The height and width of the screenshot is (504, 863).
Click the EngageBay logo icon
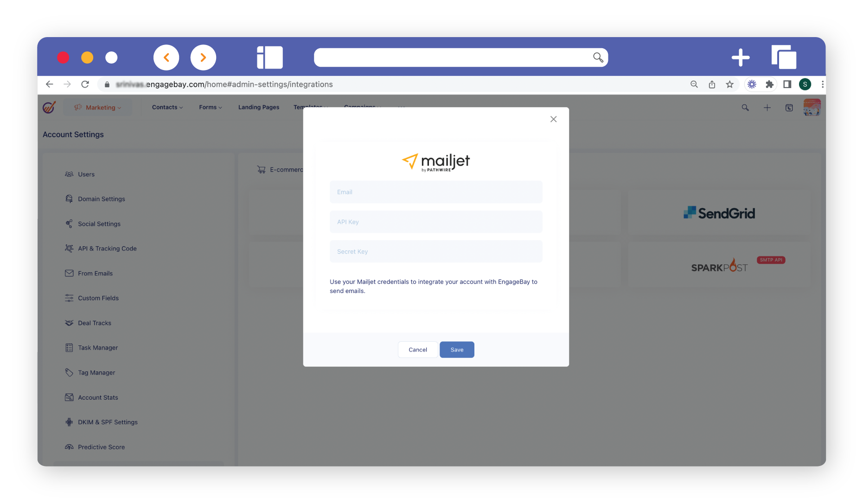click(x=49, y=108)
